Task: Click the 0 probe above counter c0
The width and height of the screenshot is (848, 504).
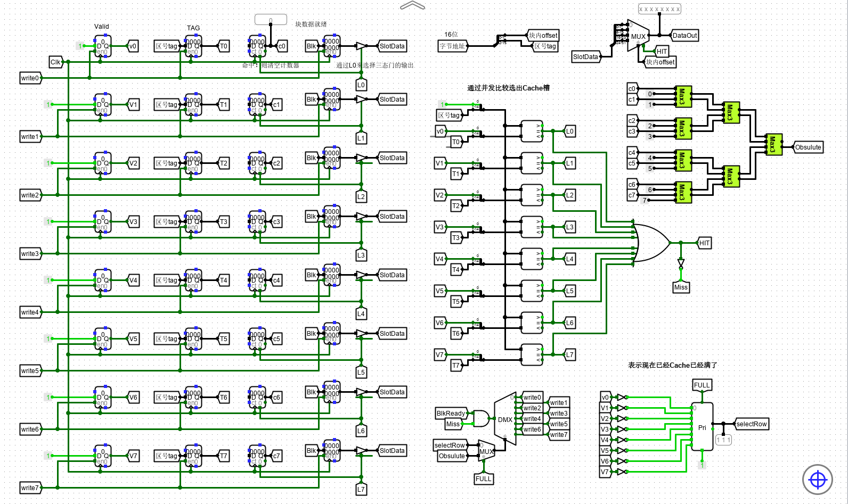Action: (x=271, y=20)
